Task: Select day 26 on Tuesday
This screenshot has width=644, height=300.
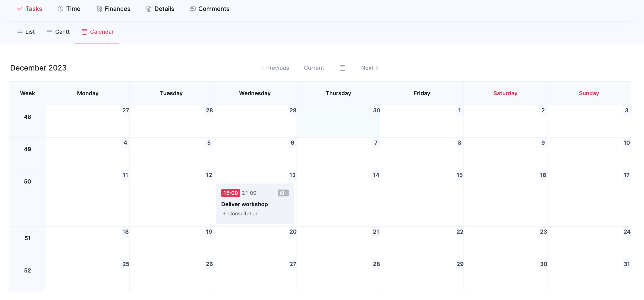Action: 171,275
